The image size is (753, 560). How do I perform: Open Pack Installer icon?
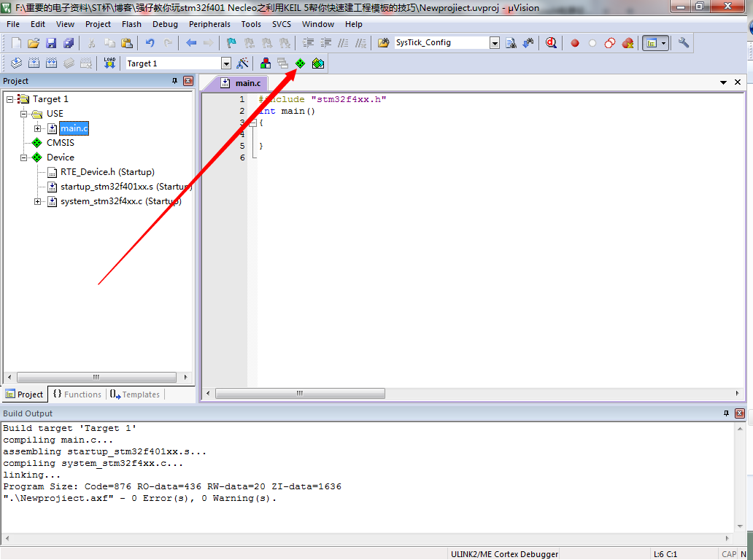point(318,63)
